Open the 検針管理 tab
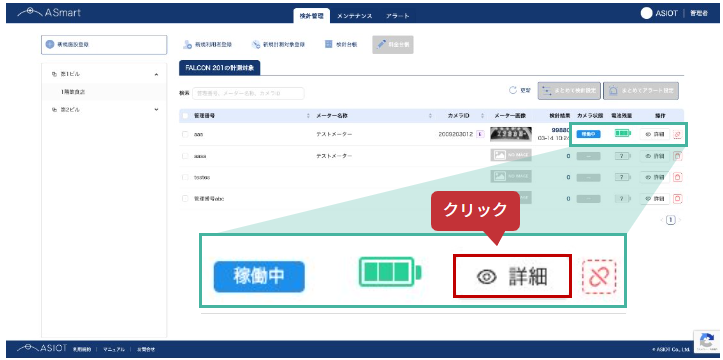723x360 pixels. [x=311, y=16]
